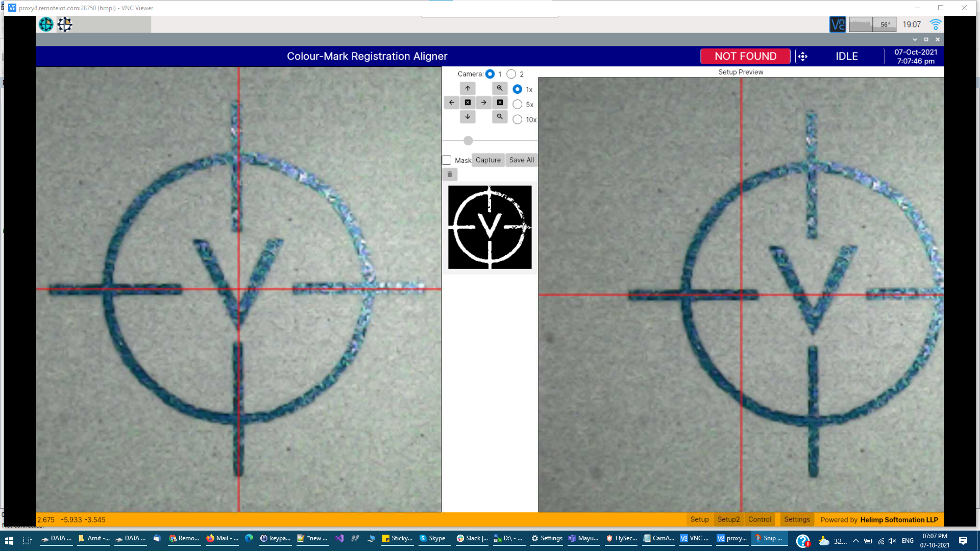
Task: Click the move icon beside NOT FOUND
Action: (x=802, y=57)
